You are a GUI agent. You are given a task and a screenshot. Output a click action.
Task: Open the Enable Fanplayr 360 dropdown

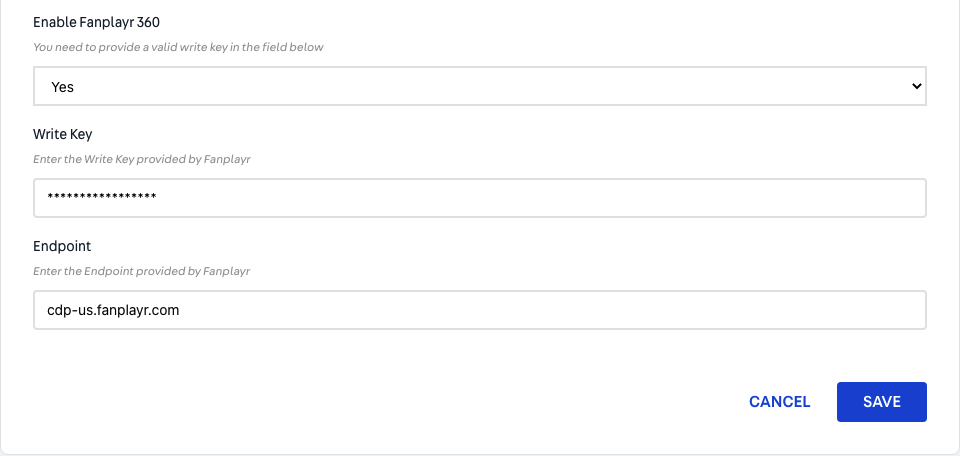tap(479, 86)
